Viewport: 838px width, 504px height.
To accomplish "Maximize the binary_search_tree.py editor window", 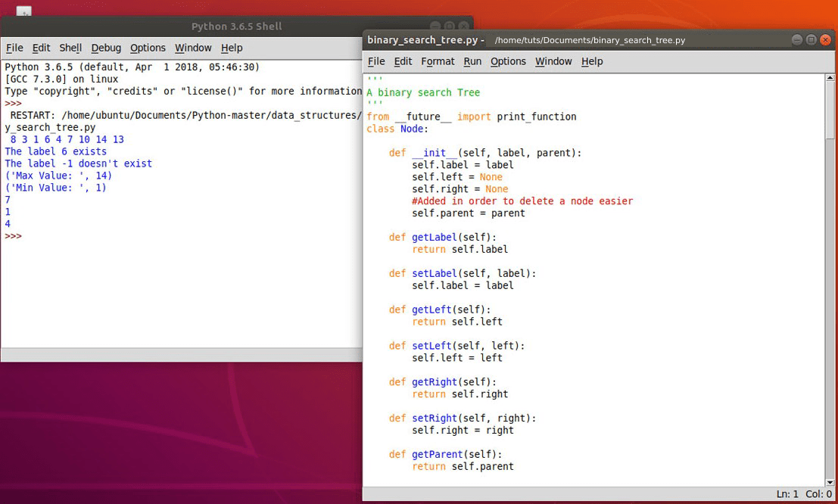I will [x=812, y=39].
